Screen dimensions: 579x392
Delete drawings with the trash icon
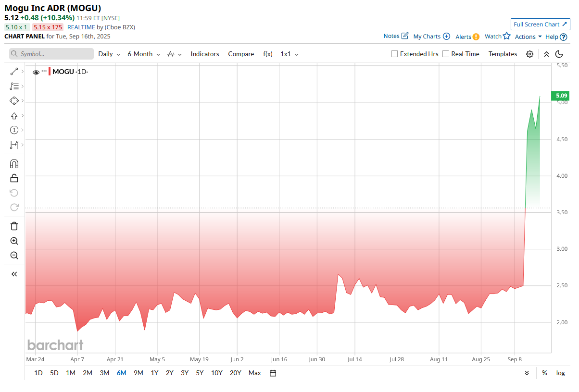coord(14,226)
